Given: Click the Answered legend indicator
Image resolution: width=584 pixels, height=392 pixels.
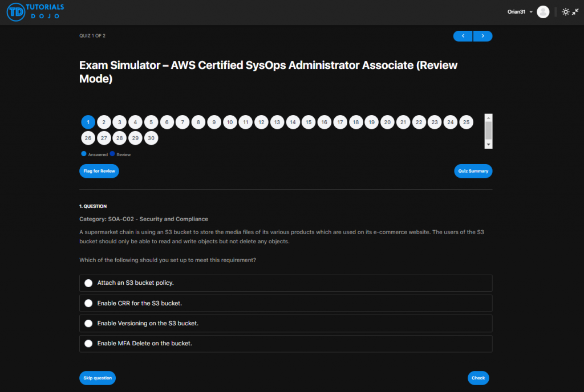Looking at the screenshot, I should [x=83, y=154].
